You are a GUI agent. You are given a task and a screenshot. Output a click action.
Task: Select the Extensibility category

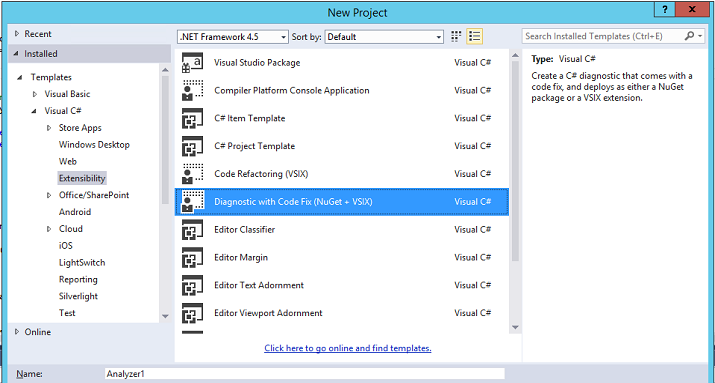point(82,178)
